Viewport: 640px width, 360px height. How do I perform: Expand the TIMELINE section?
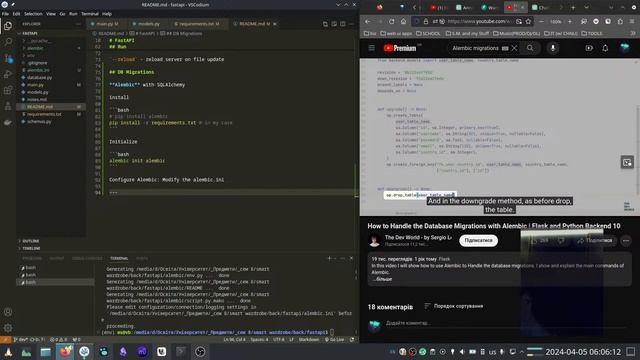31,248
